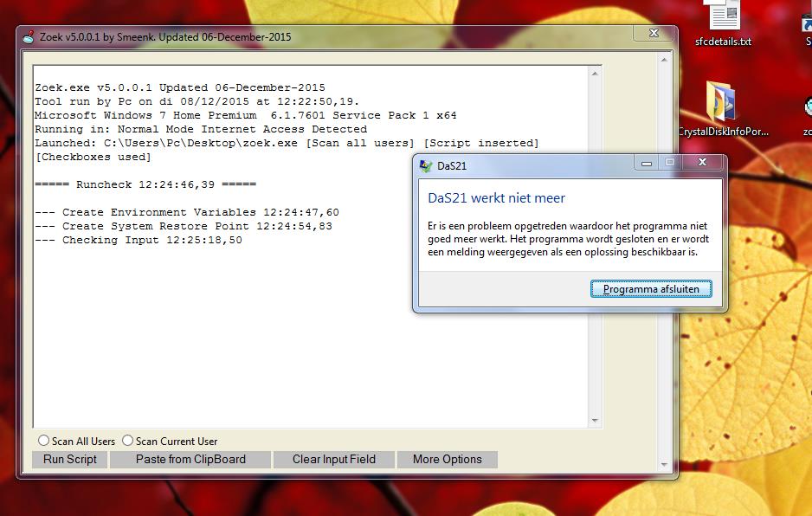The height and width of the screenshot is (516, 812).
Task: Close the DaS21 error dialog
Action: pyautogui.click(x=703, y=162)
